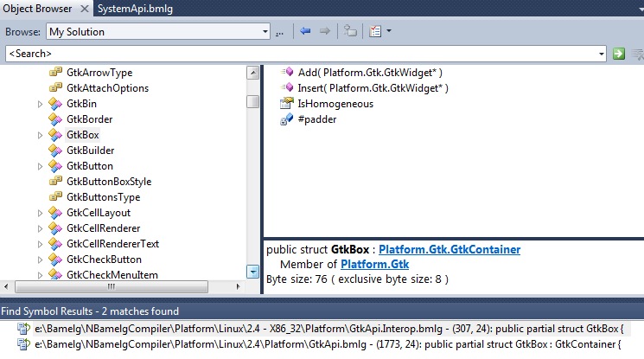
Task: Click the Back navigation arrow
Action: (305, 31)
